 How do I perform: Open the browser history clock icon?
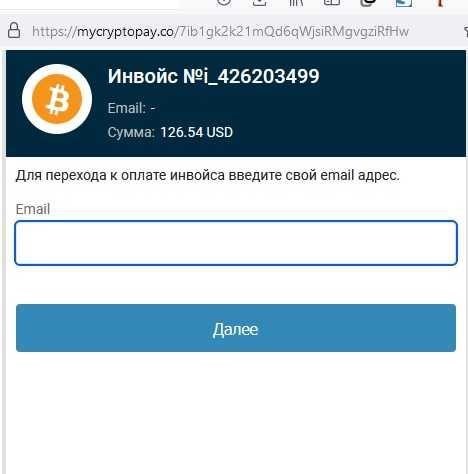[224, 3]
